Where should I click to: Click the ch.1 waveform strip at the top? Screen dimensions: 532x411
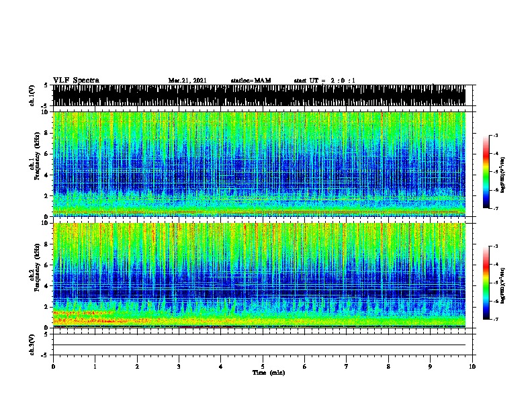coord(259,95)
